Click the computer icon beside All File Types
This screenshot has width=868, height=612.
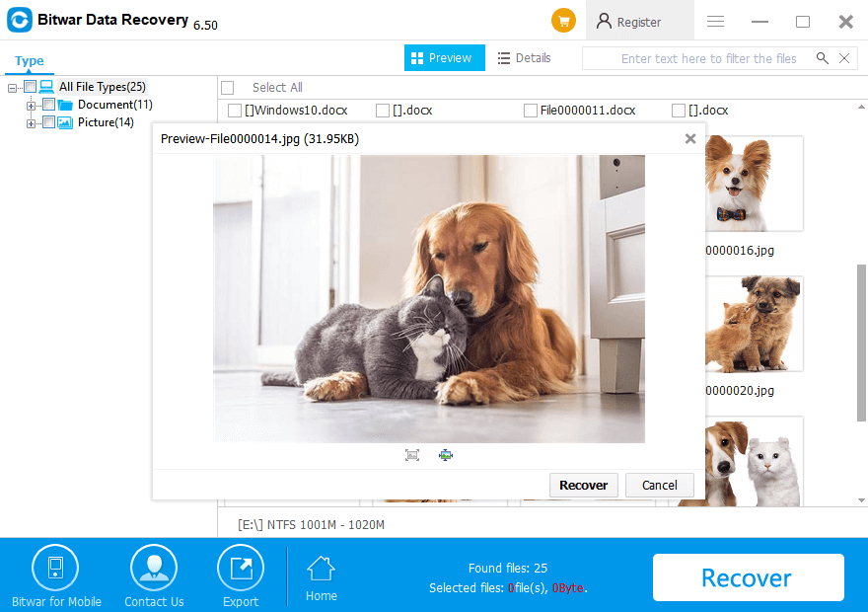tap(46, 87)
